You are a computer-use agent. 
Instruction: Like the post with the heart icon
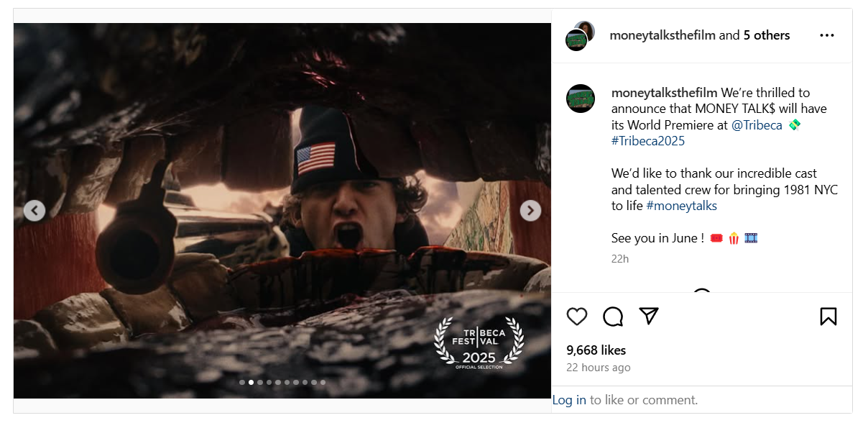(577, 317)
